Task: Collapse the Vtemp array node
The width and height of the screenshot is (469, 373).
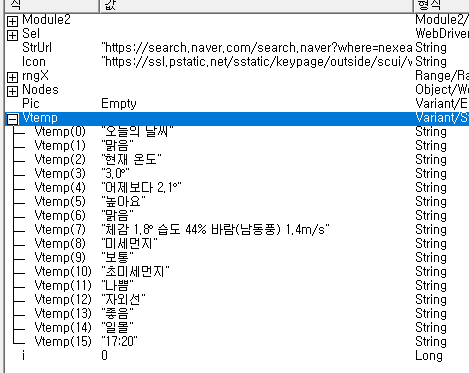Action: [12, 119]
